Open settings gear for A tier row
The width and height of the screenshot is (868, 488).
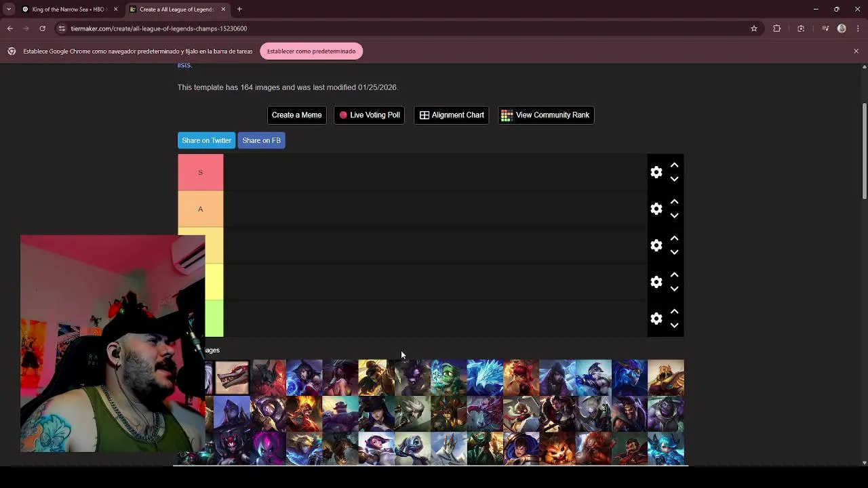pos(656,209)
